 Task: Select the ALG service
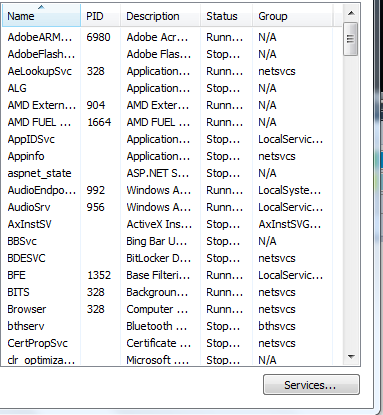pos(17,88)
